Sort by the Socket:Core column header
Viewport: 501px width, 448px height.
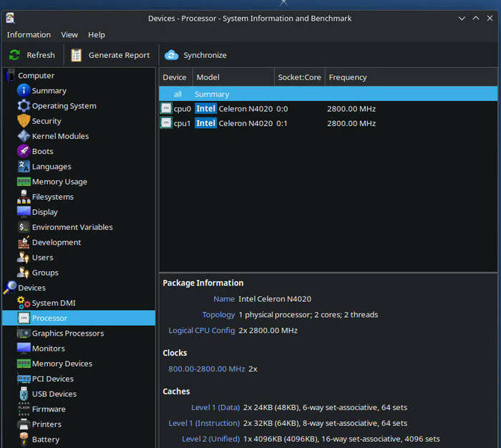click(x=299, y=77)
